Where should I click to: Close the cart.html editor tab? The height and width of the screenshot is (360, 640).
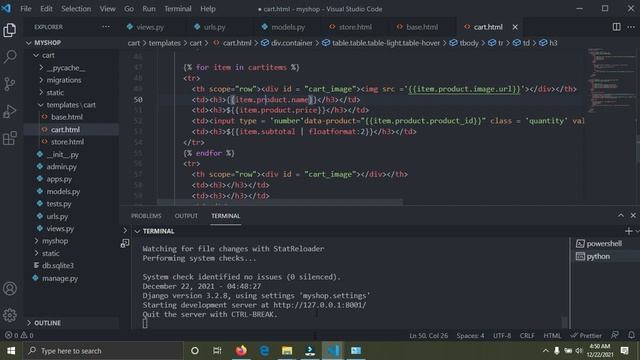(515, 27)
